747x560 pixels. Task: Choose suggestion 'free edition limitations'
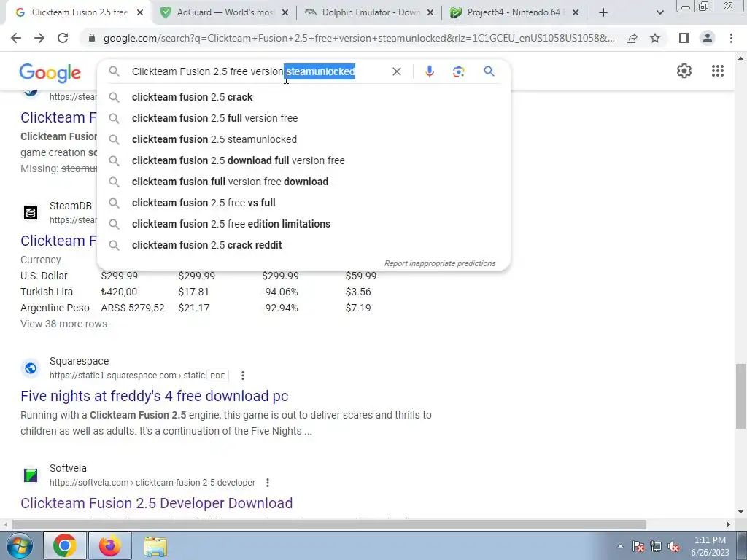click(x=303, y=224)
